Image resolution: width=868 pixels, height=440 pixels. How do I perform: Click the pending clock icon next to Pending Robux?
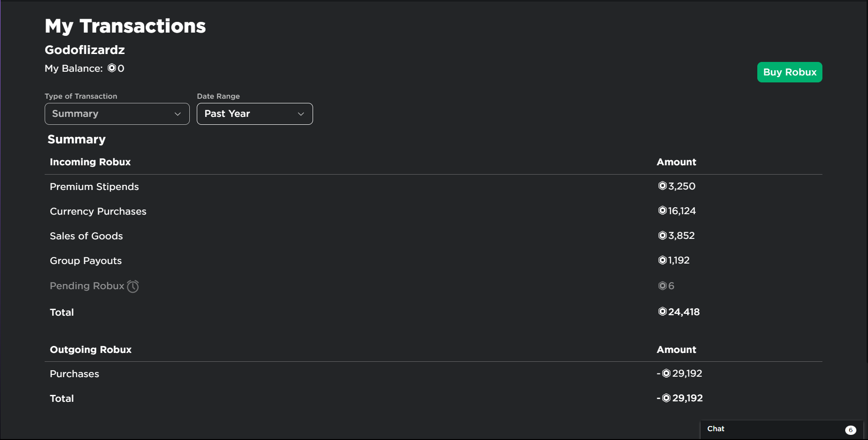tap(133, 286)
